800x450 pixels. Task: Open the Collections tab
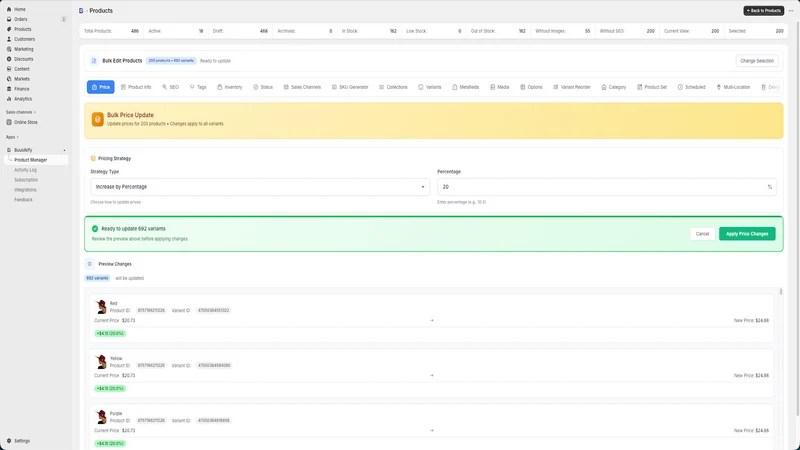[393, 87]
